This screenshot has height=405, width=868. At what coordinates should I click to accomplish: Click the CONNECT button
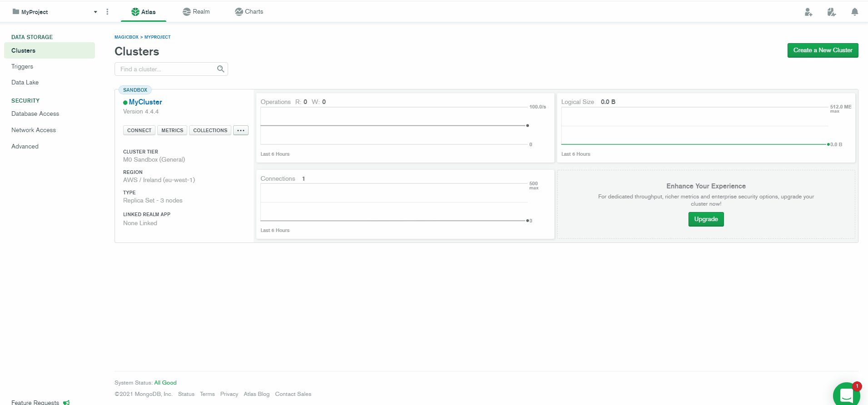pyautogui.click(x=139, y=130)
